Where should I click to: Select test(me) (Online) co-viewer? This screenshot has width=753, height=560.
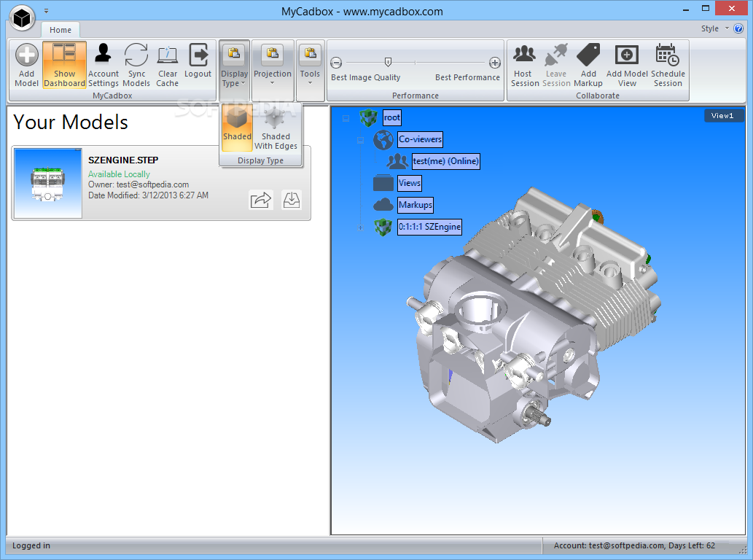pyautogui.click(x=446, y=161)
